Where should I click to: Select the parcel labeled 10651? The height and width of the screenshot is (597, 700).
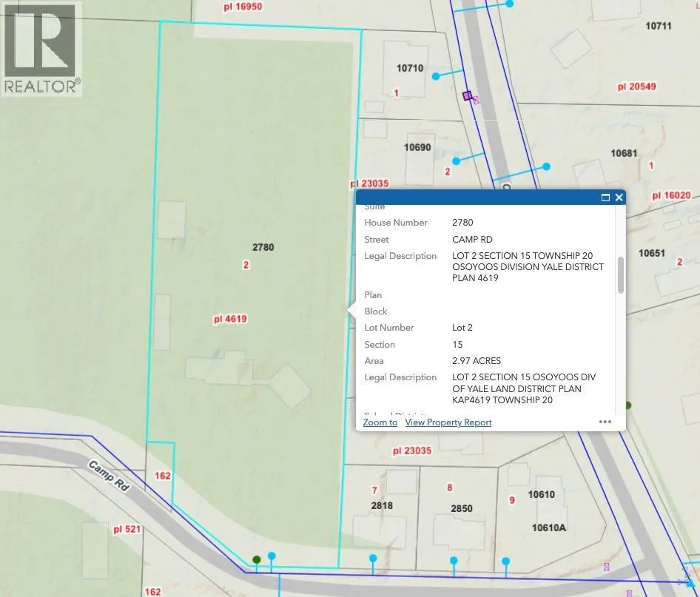pos(651,253)
